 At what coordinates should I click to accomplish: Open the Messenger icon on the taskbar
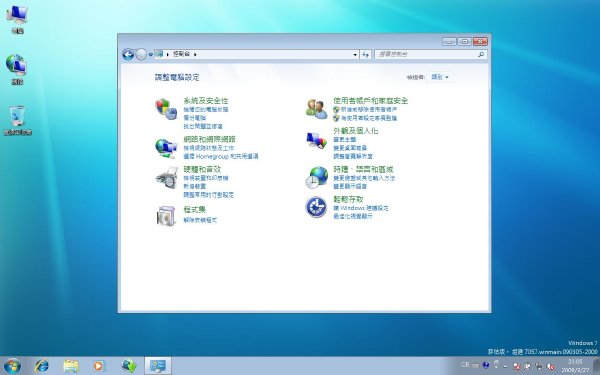click(129, 366)
